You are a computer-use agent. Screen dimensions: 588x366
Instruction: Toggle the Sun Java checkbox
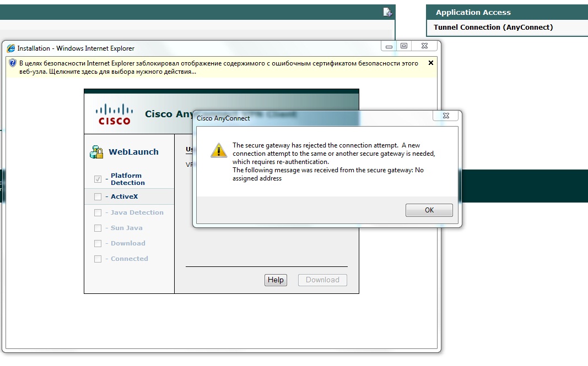pyautogui.click(x=98, y=228)
